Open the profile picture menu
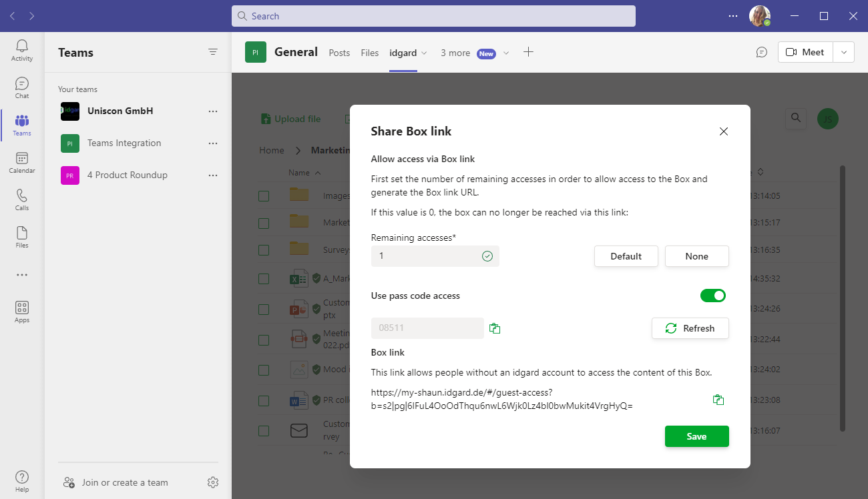This screenshot has height=499, width=868. coord(760,16)
